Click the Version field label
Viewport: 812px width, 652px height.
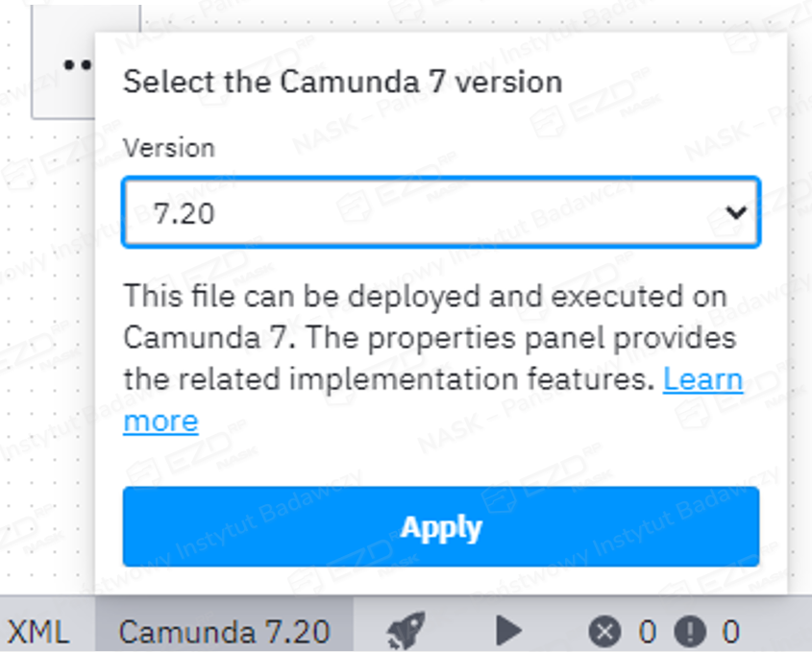tap(169, 148)
